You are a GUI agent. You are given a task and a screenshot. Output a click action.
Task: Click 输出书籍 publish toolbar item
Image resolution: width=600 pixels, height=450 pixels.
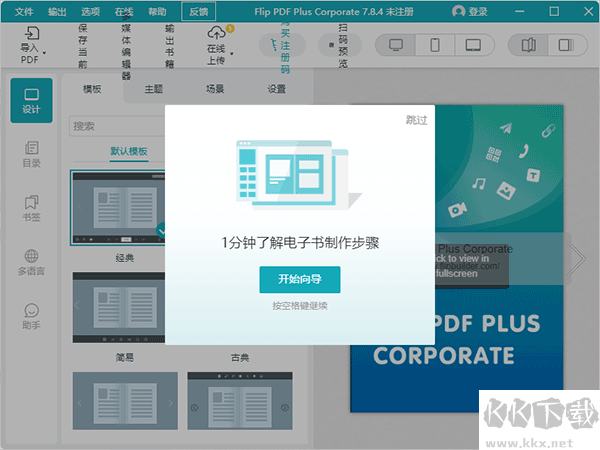click(x=170, y=46)
